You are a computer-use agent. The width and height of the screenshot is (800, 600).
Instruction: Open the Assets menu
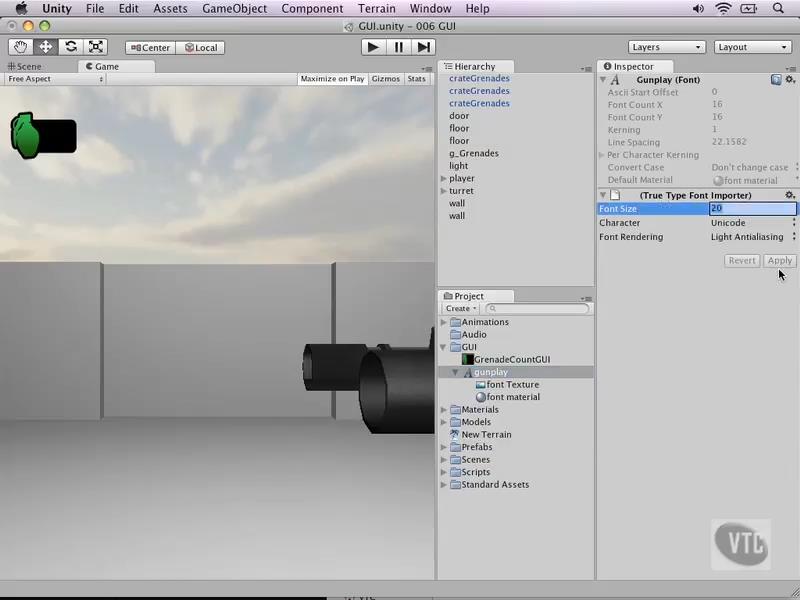(170, 9)
